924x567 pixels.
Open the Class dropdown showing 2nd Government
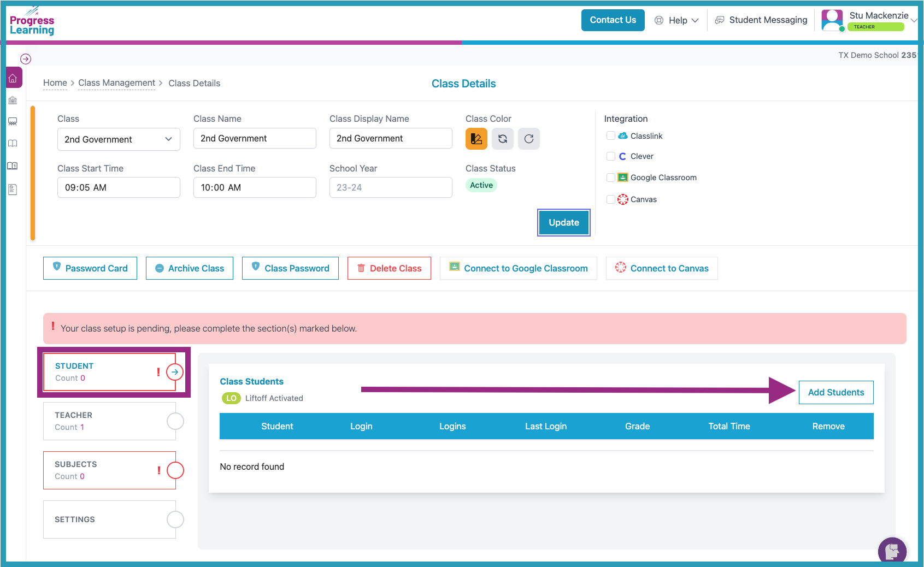[119, 139]
